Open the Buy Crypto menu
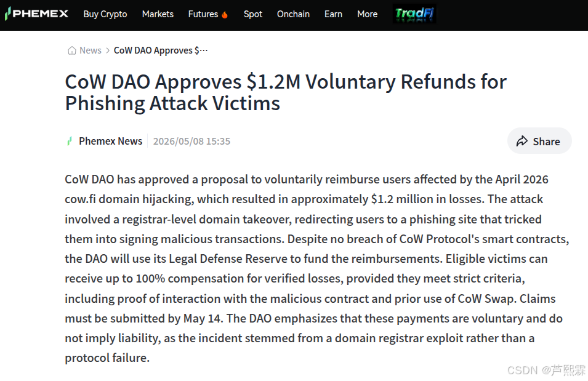 coord(105,14)
